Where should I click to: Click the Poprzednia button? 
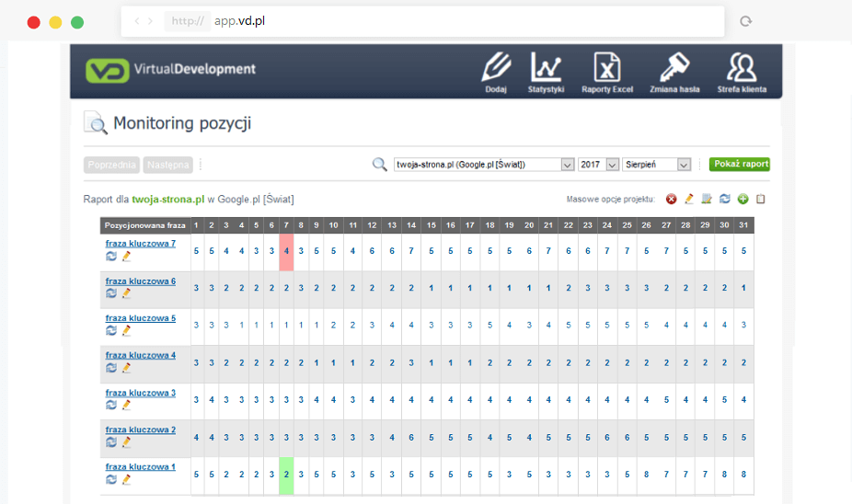[x=111, y=165]
